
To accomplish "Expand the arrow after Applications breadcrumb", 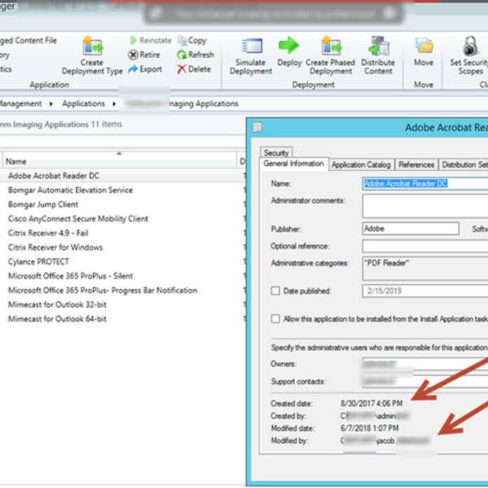I will coord(114,104).
